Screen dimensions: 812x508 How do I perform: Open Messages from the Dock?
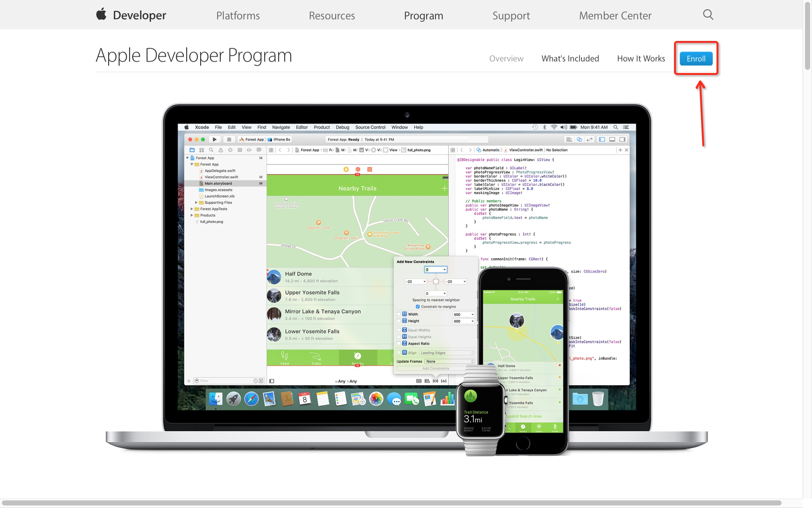pyautogui.click(x=394, y=399)
